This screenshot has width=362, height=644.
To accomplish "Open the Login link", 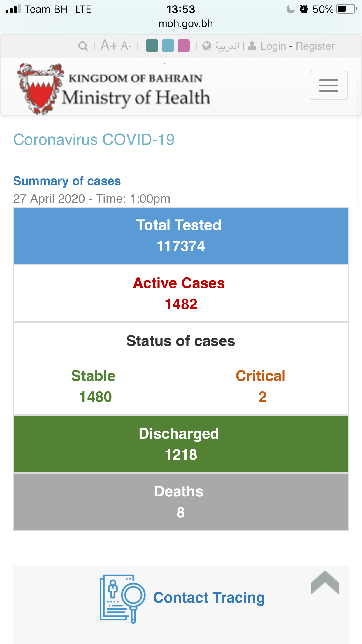I will pyautogui.click(x=273, y=46).
